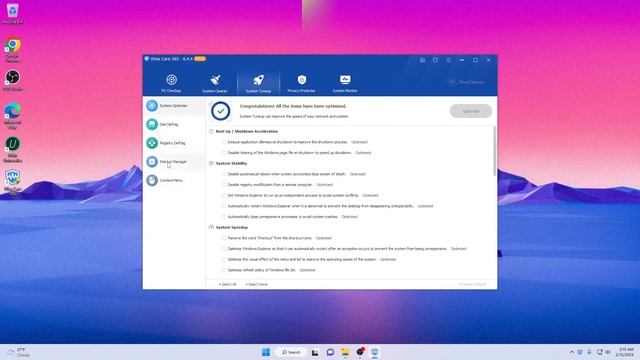Collapse the System Speedup section
This screenshot has width=640, height=360.
(211, 227)
